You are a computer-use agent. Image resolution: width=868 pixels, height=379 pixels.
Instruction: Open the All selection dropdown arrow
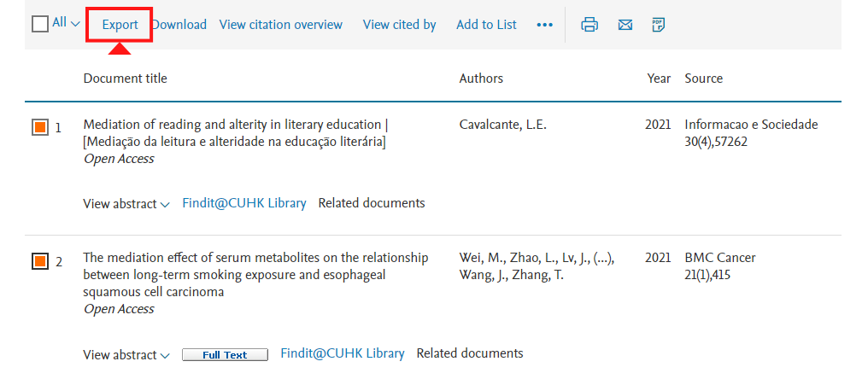tap(75, 24)
